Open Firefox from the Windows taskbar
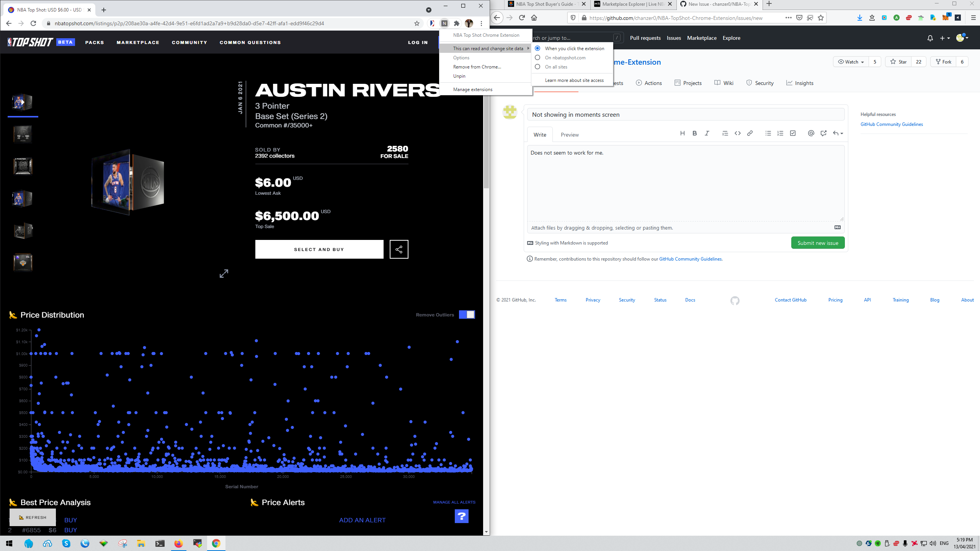Viewport: 980px width, 551px height. pyautogui.click(x=178, y=543)
